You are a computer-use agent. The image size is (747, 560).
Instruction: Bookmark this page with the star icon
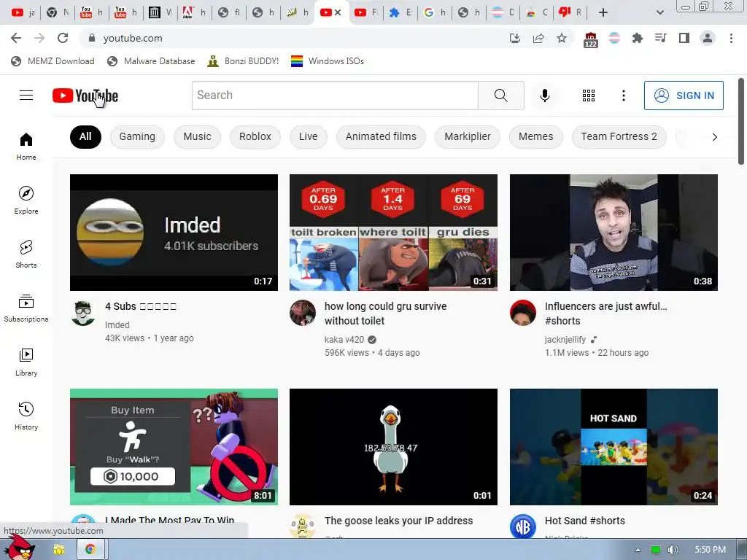point(562,38)
